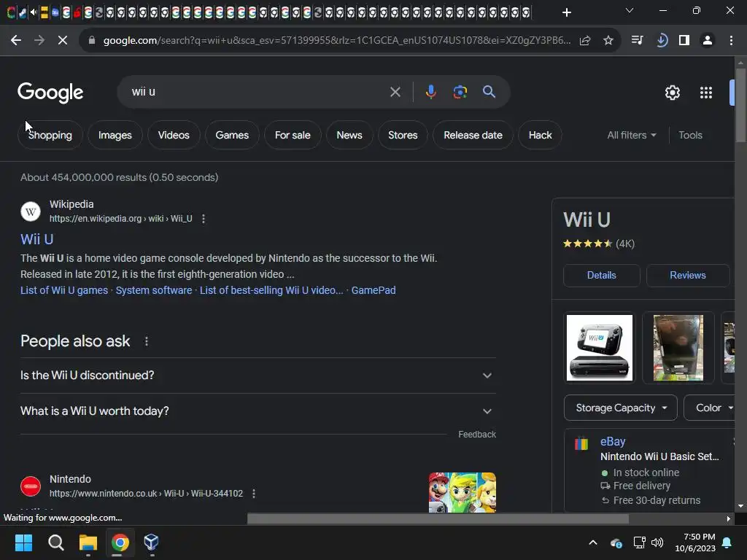Open a new browser tab
Image resolution: width=747 pixels, height=560 pixels.
566,12
